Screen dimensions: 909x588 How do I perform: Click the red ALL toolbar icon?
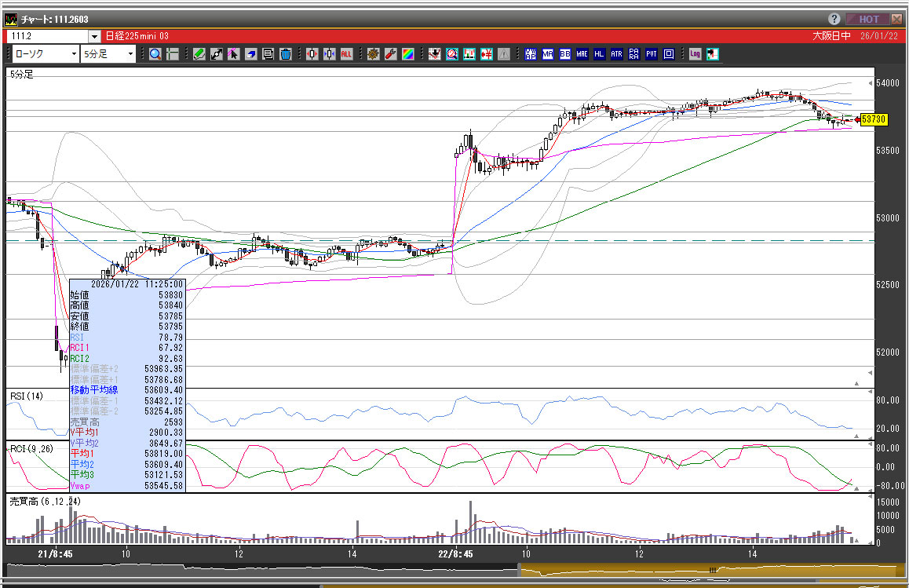346,54
